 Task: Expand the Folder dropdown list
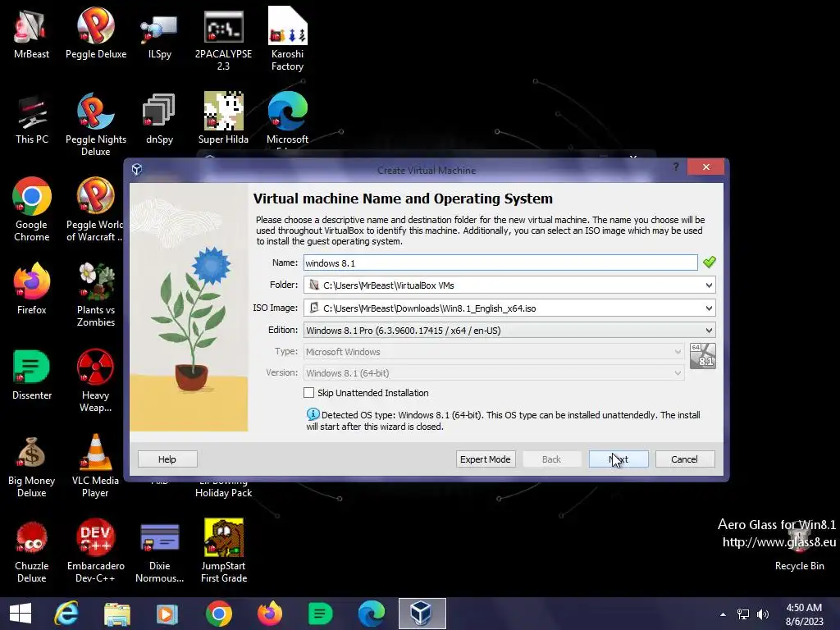709,285
